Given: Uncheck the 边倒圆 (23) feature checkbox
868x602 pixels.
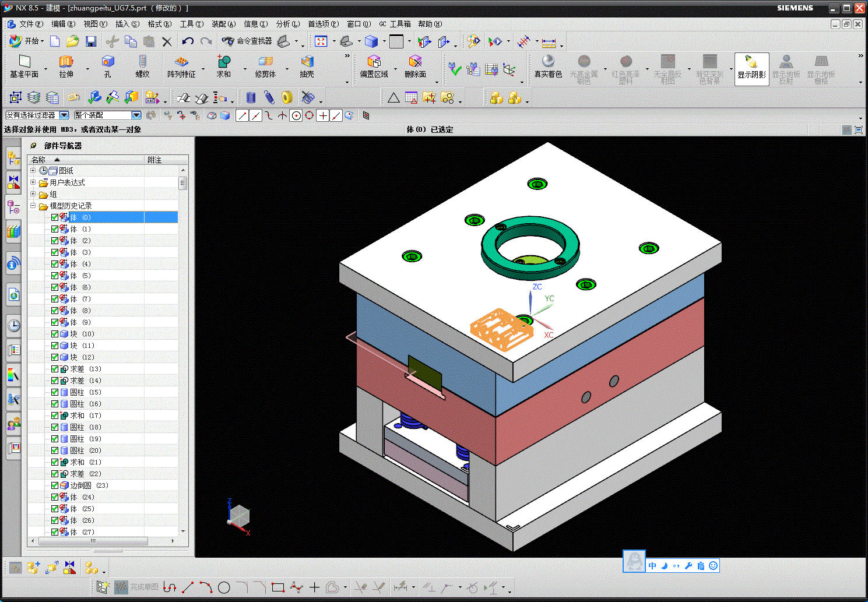Looking at the screenshot, I should coord(55,485).
